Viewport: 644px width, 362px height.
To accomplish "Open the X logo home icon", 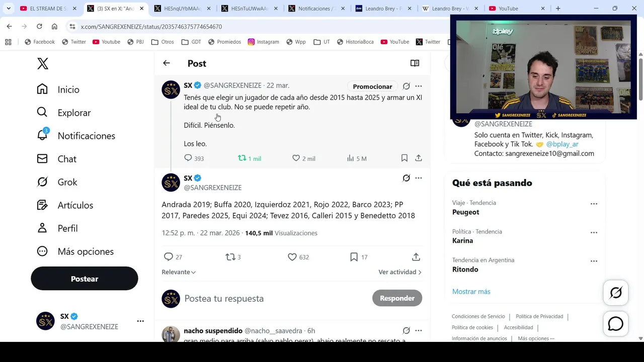I will 43,63.
